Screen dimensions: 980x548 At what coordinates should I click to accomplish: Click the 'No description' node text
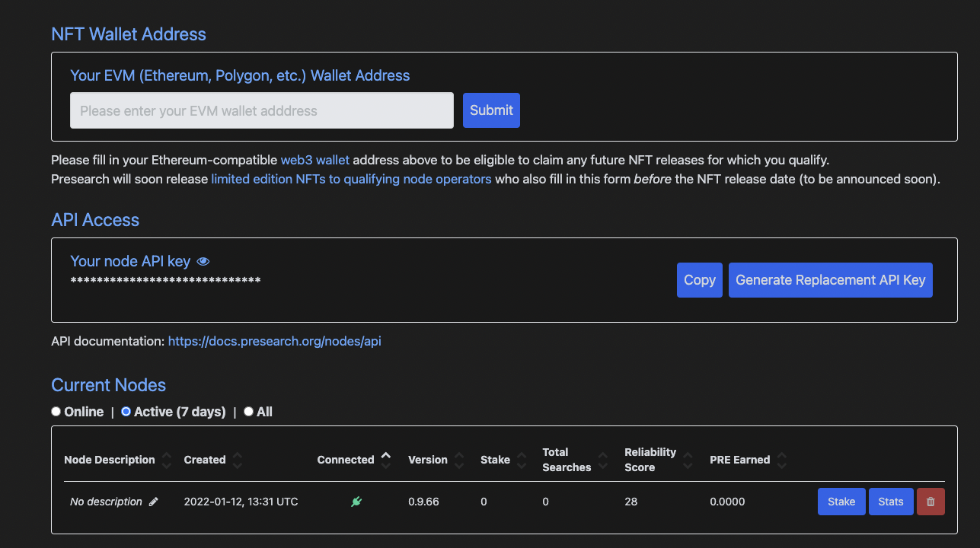click(x=106, y=502)
